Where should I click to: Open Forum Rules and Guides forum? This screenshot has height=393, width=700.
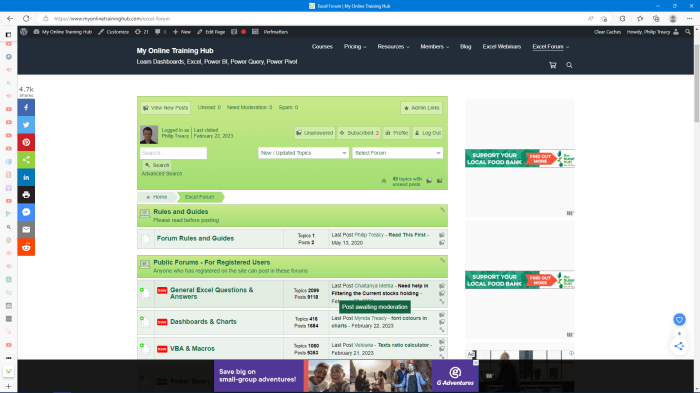click(x=195, y=238)
